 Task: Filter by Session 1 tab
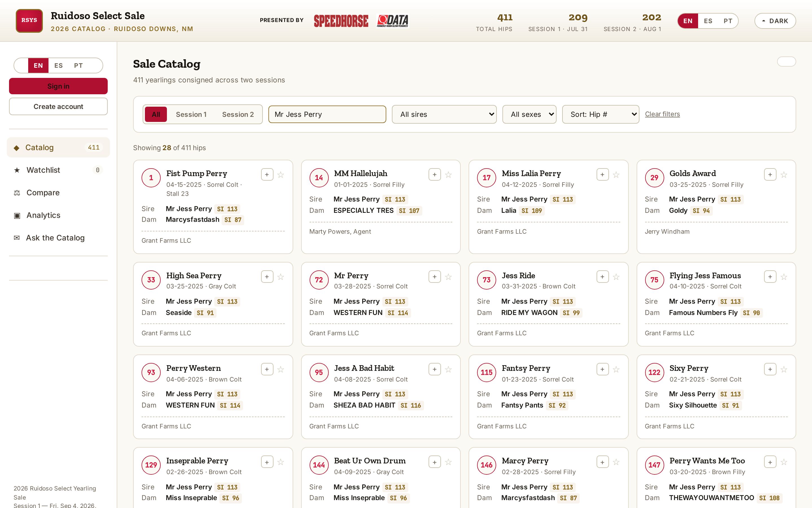coord(191,114)
